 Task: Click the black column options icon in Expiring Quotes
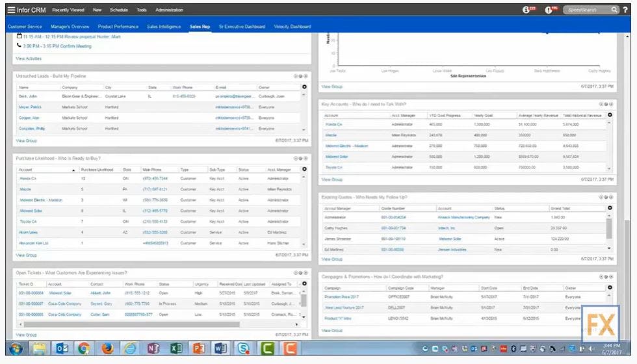pyautogui.click(x=610, y=208)
